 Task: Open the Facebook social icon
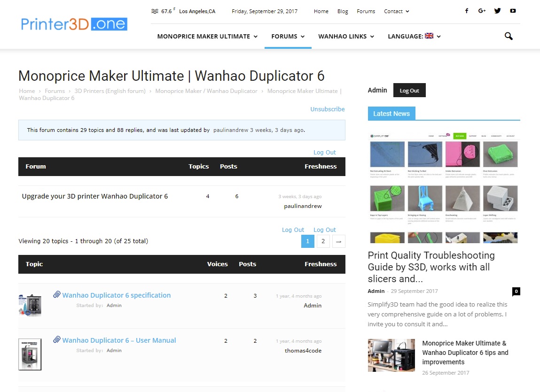pos(467,11)
